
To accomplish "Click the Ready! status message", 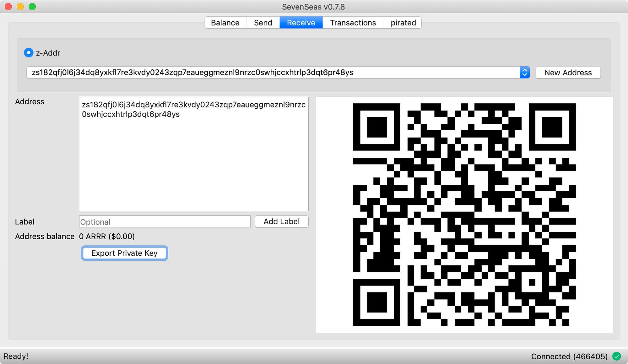I will [x=16, y=356].
